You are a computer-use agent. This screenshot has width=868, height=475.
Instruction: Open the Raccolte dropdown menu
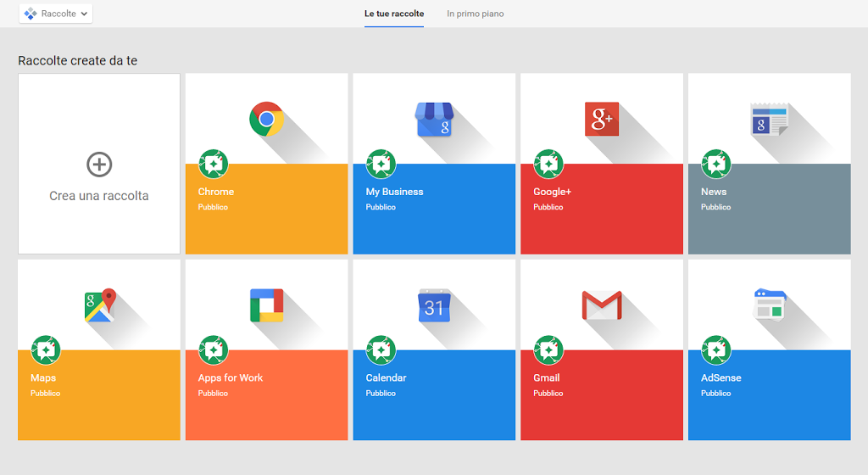(x=56, y=14)
